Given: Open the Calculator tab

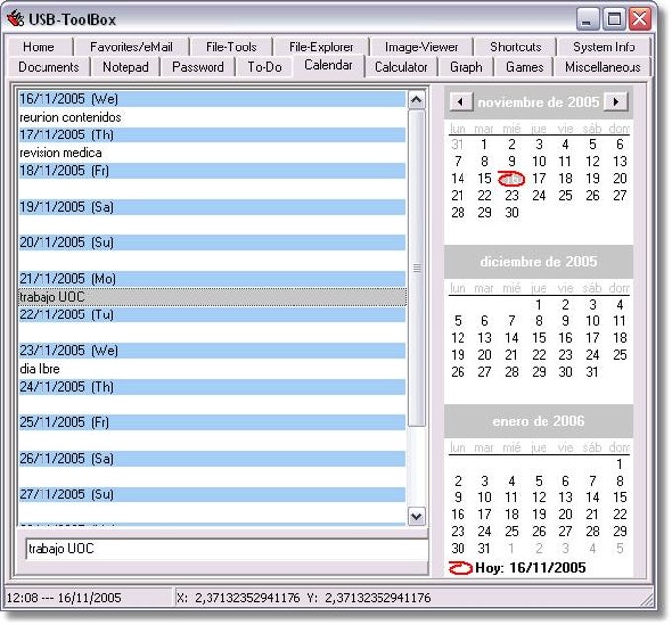Looking at the screenshot, I should click(x=400, y=67).
